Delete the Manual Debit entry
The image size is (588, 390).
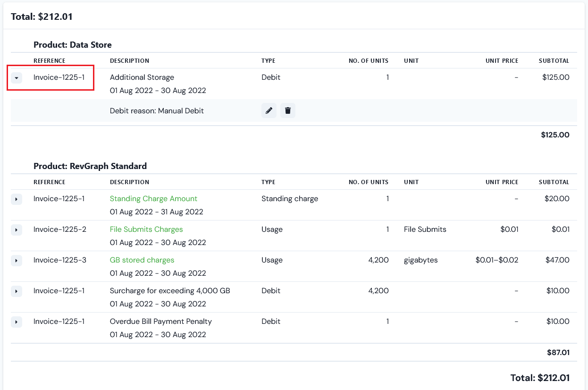pyautogui.click(x=287, y=110)
